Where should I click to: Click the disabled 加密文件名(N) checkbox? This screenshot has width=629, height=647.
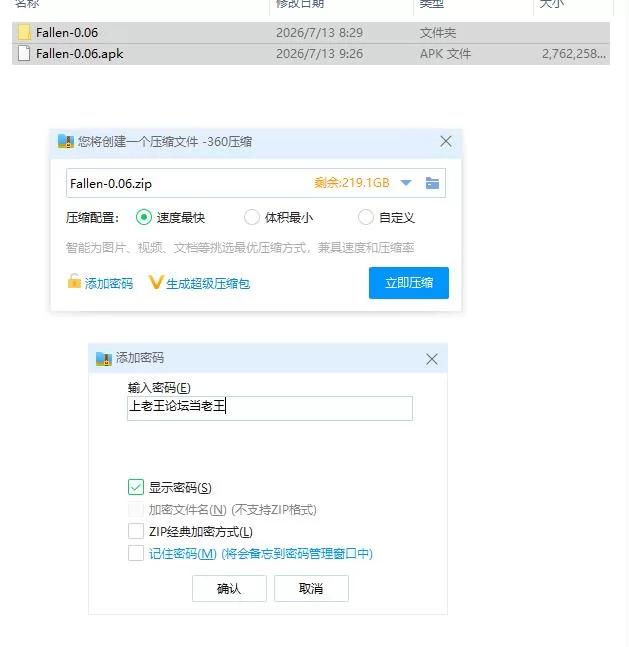point(136,510)
